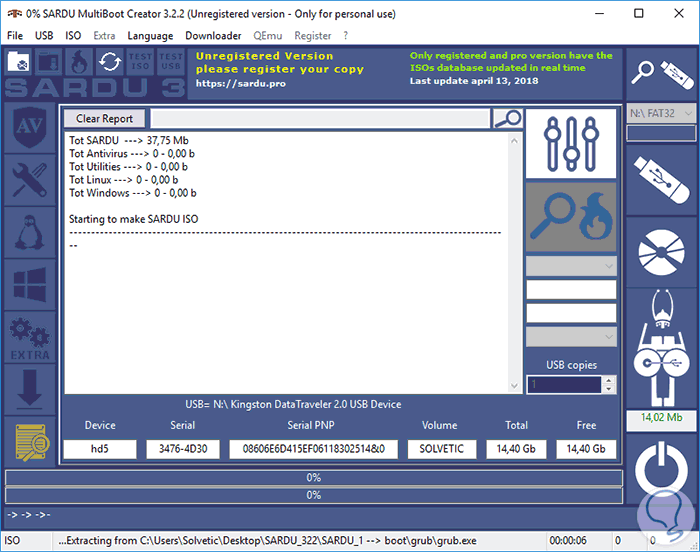Click the Serial PNP value field
The height and width of the screenshot is (552, 700).
point(313,449)
